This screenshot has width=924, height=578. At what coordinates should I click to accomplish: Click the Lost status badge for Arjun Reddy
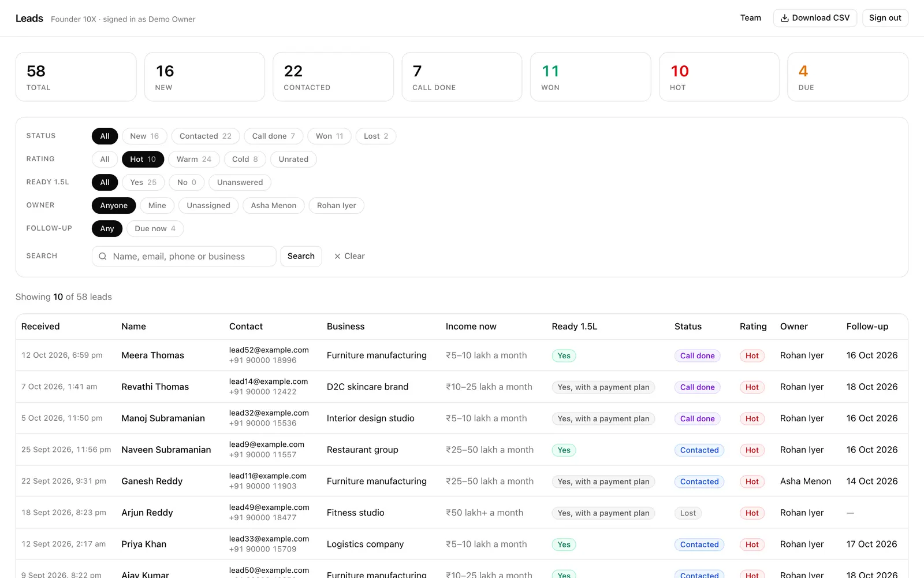coord(688,513)
